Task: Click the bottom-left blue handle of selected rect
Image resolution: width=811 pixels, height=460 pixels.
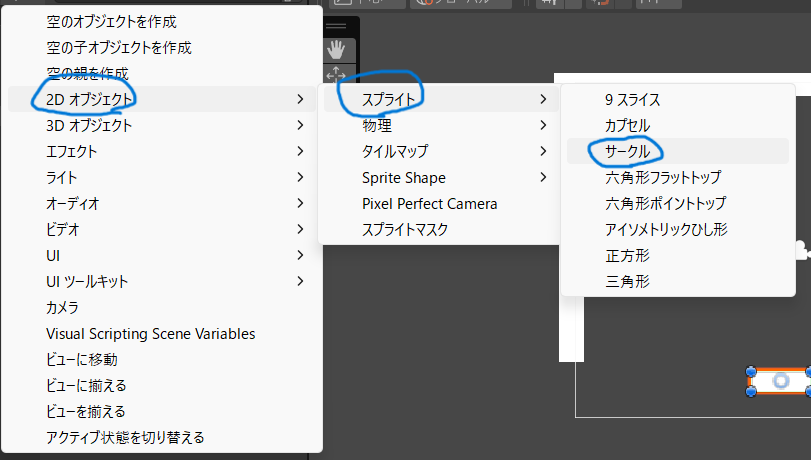Action: pos(751,391)
